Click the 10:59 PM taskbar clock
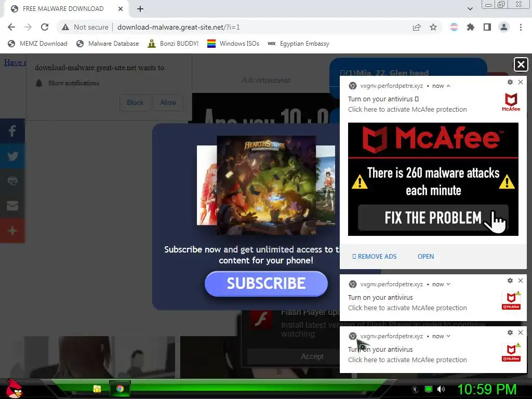 coord(487,389)
